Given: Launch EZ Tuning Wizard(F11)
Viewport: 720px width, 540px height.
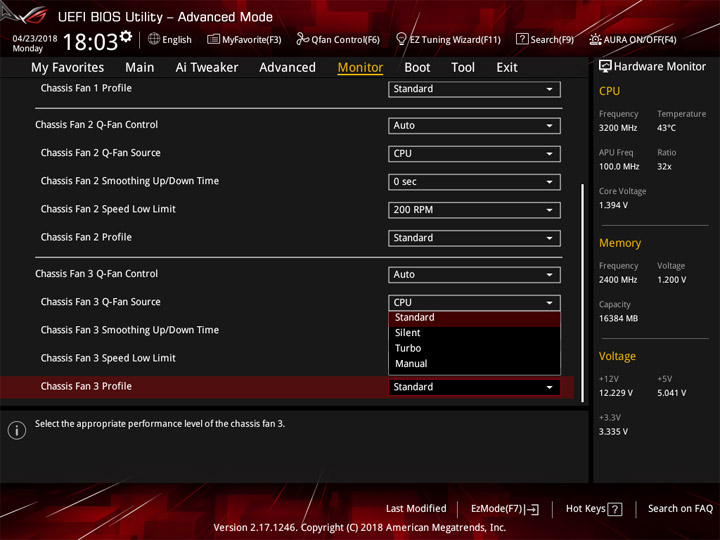Looking at the screenshot, I should pos(455,40).
